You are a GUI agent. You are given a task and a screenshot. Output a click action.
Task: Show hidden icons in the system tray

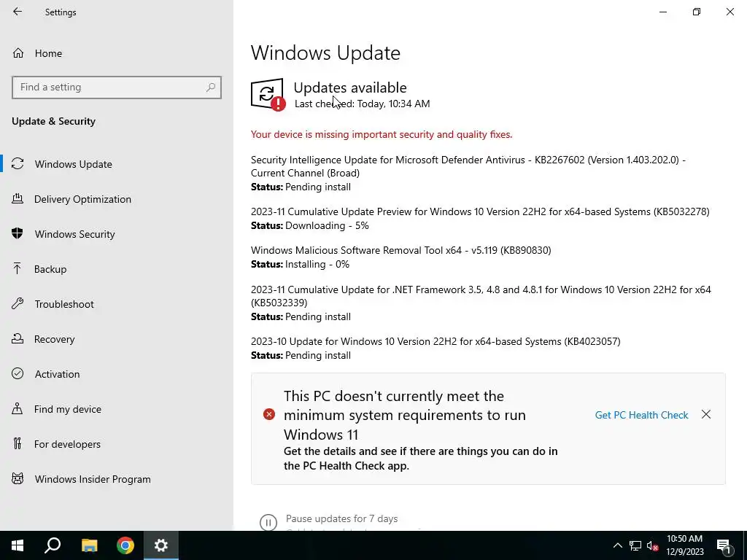(617, 545)
